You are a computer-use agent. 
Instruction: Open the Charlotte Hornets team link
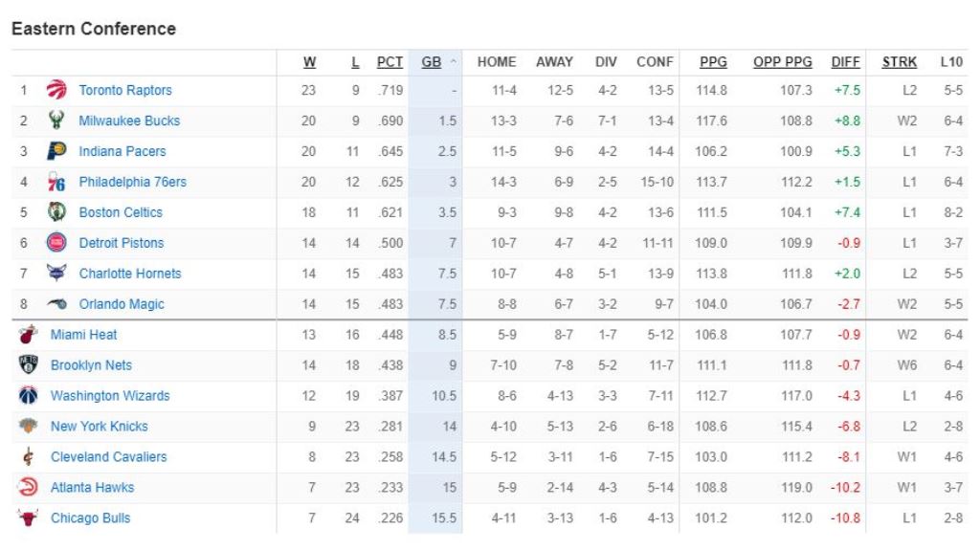click(x=130, y=274)
